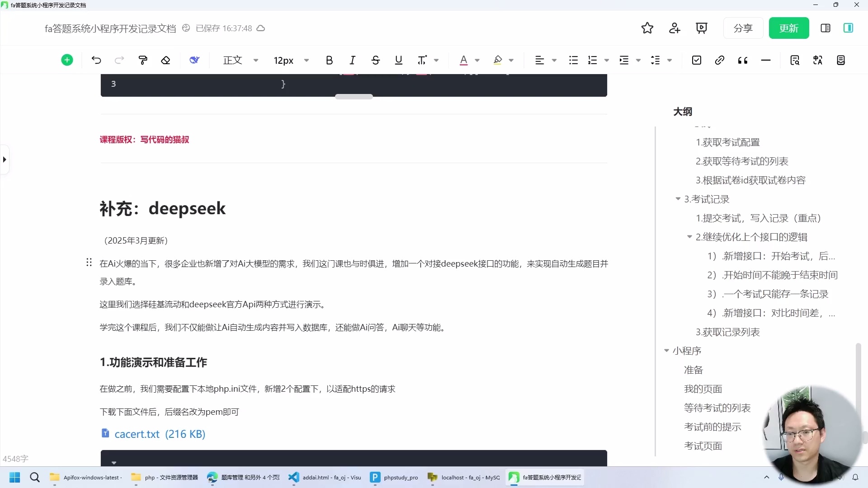Collapse the 3.考试记录 outline section

click(x=678, y=199)
